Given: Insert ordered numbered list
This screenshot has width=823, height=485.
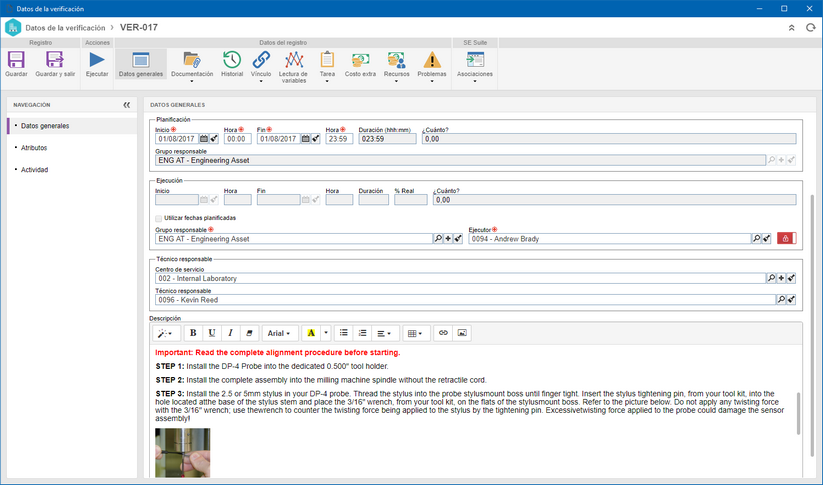Looking at the screenshot, I should [x=363, y=333].
